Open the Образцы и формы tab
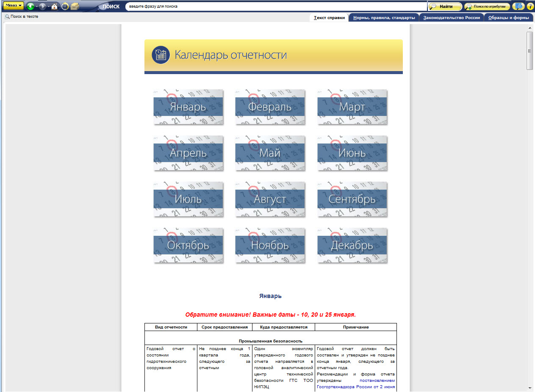The image size is (535, 392). [x=508, y=18]
